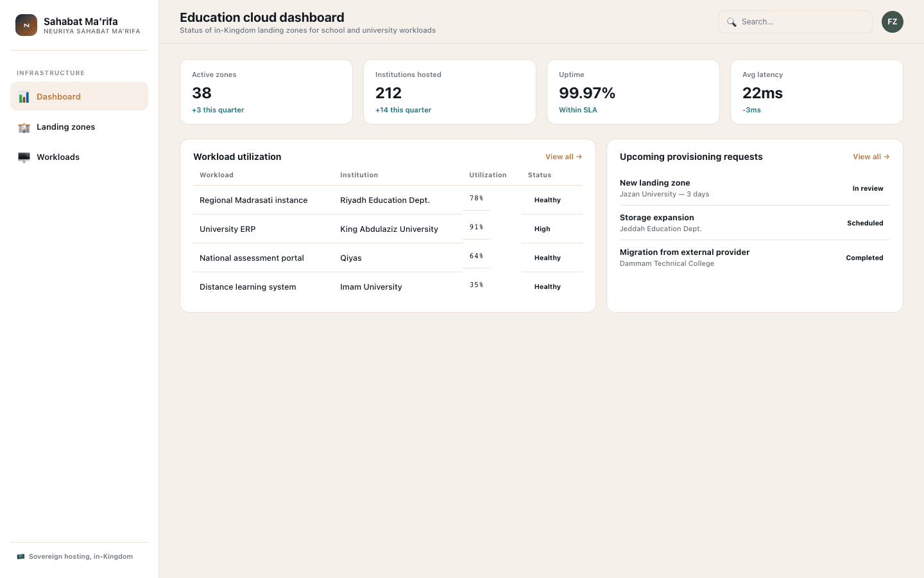
Task: Click the Sahabat Ma'rifa logo icon
Action: point(26,25)
